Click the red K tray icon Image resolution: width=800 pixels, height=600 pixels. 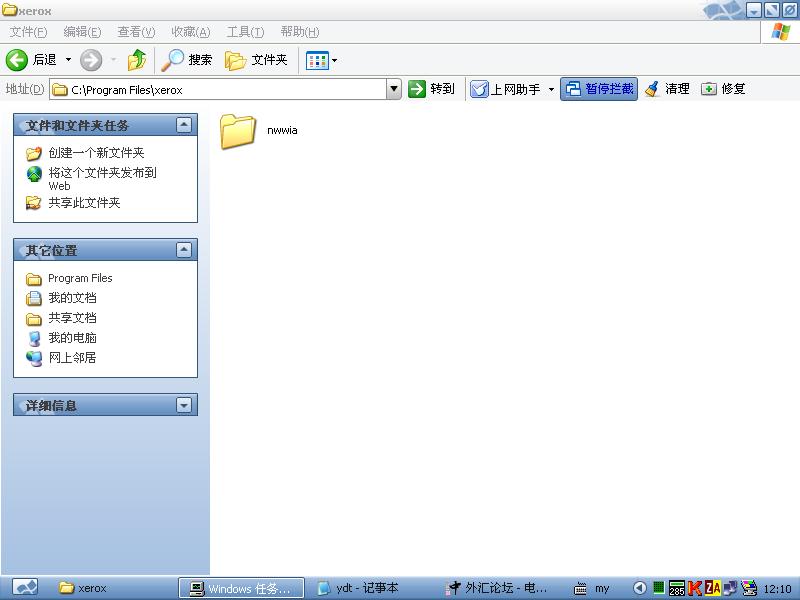click(694, 588)
